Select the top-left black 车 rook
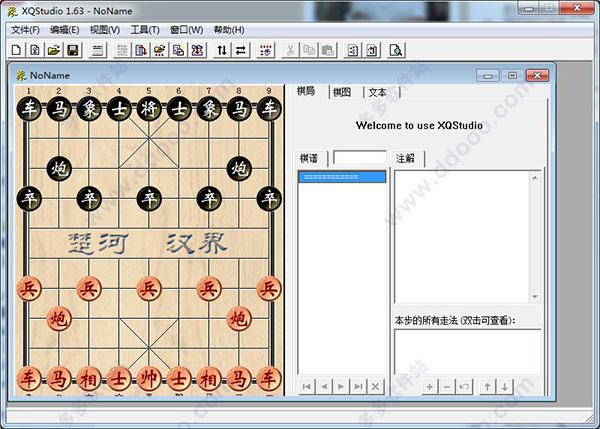 (x=29, y=109)
